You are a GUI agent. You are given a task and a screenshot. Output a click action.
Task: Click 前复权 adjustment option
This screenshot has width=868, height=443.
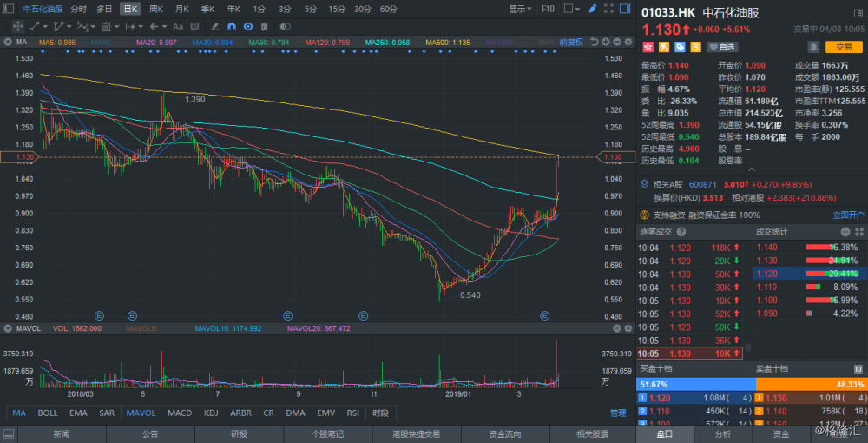(x=571, y=42)
